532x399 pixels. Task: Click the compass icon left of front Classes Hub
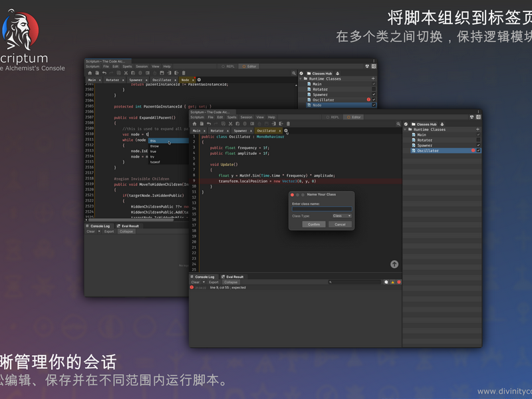(x=406, y=124)
